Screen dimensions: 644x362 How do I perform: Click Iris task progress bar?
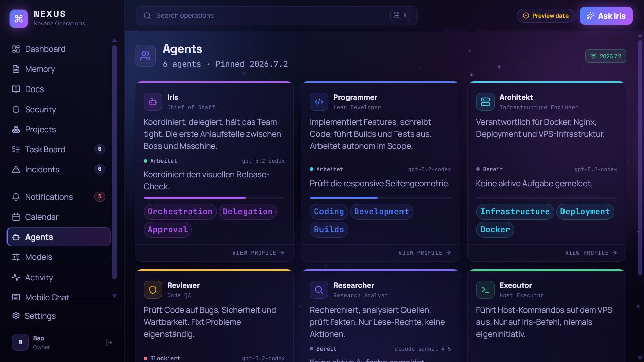(x=214, y=198)
